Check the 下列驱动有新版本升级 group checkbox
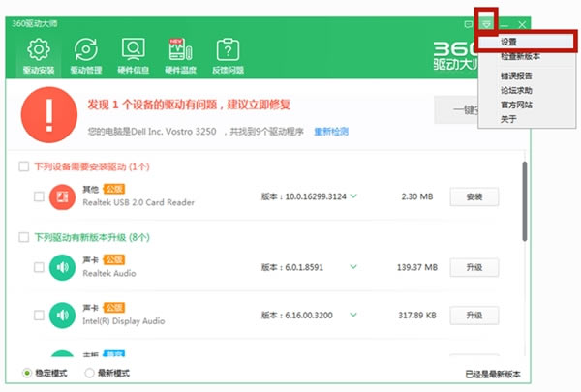The height and width of the screenshot is (392, 581). pos(24,237)
